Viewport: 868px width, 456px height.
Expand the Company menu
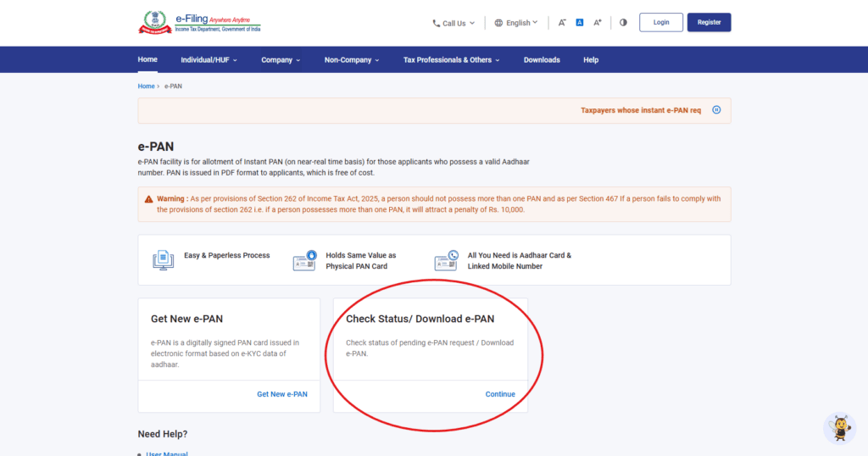click(281, 60)
